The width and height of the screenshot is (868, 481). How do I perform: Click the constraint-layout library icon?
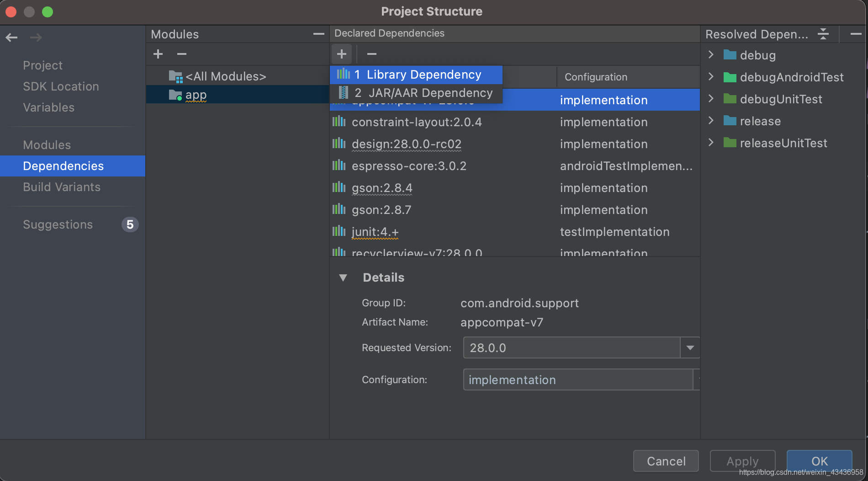pyautogui.click(x=339, y=122)
